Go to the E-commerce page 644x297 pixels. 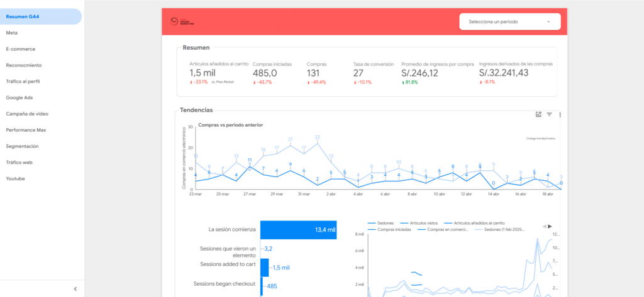pos(21,49)
